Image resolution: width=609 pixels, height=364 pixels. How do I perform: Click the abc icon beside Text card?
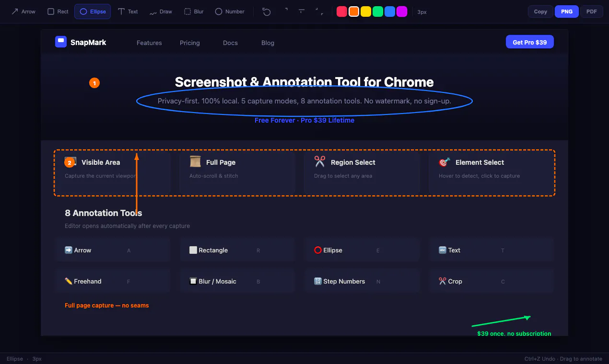coord(443,250)
